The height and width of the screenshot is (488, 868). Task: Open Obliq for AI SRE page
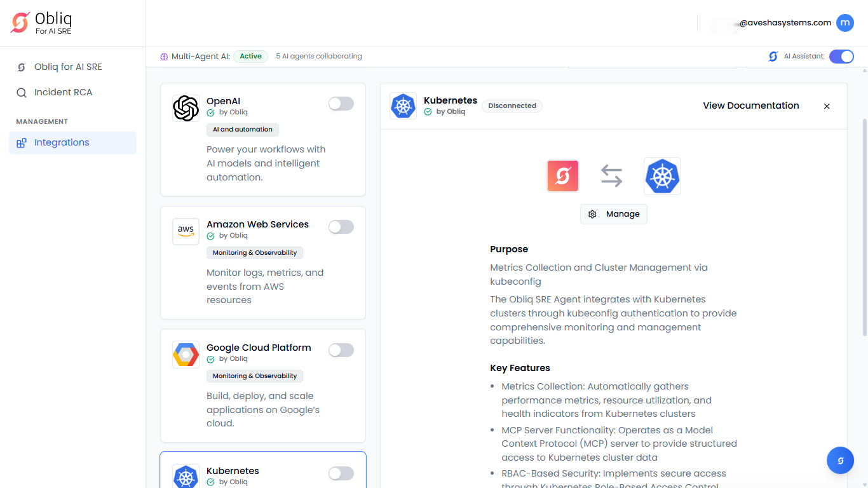(67, 67)
